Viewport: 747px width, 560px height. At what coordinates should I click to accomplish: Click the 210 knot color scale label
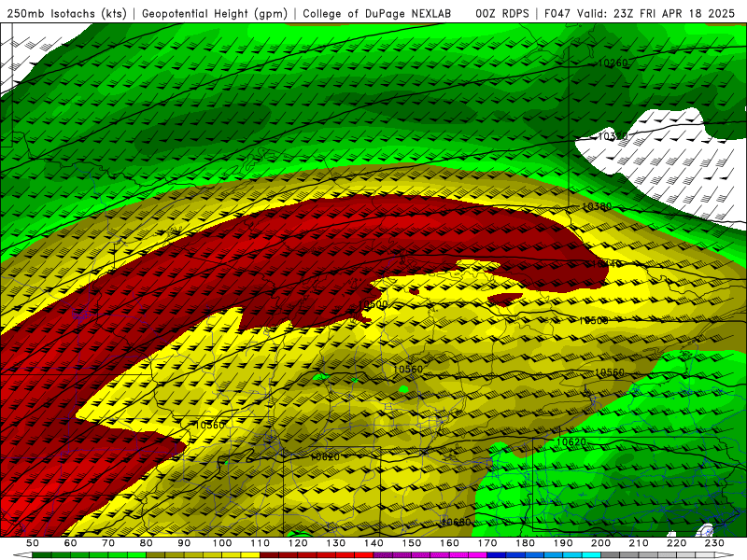click(x=639, y=543)
